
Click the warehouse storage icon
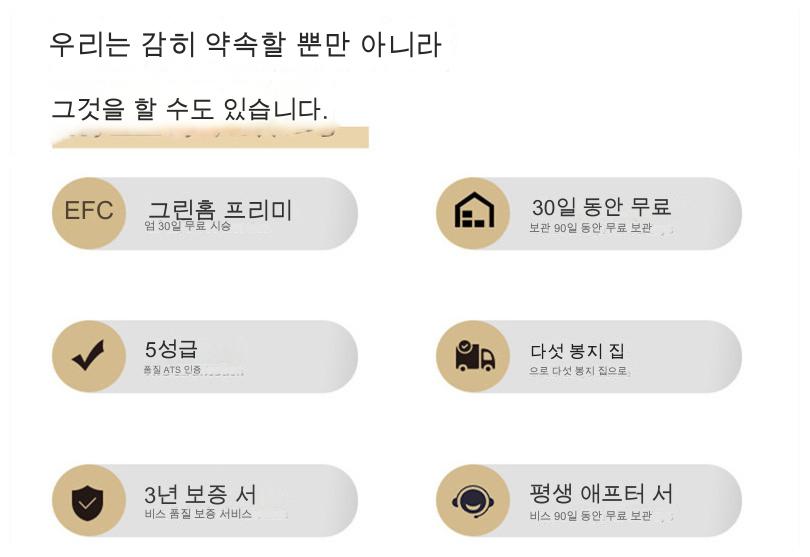coord(474,213)
